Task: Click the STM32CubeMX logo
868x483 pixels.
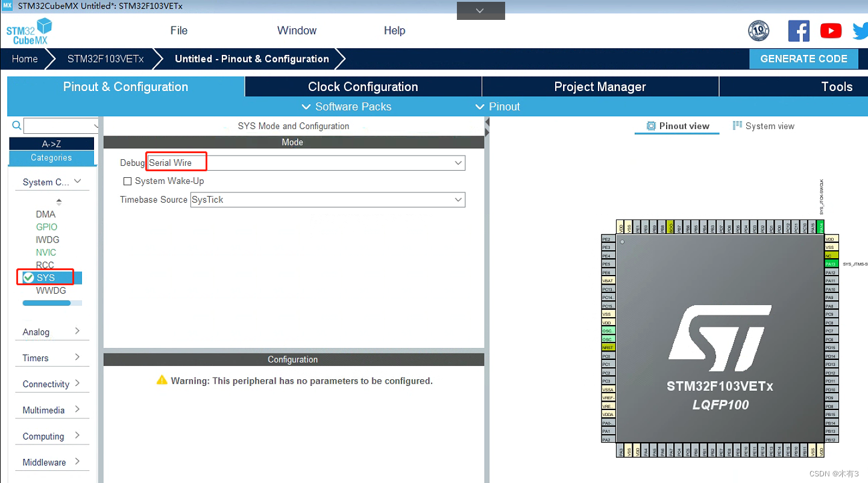Action: (x=29, y=31)
